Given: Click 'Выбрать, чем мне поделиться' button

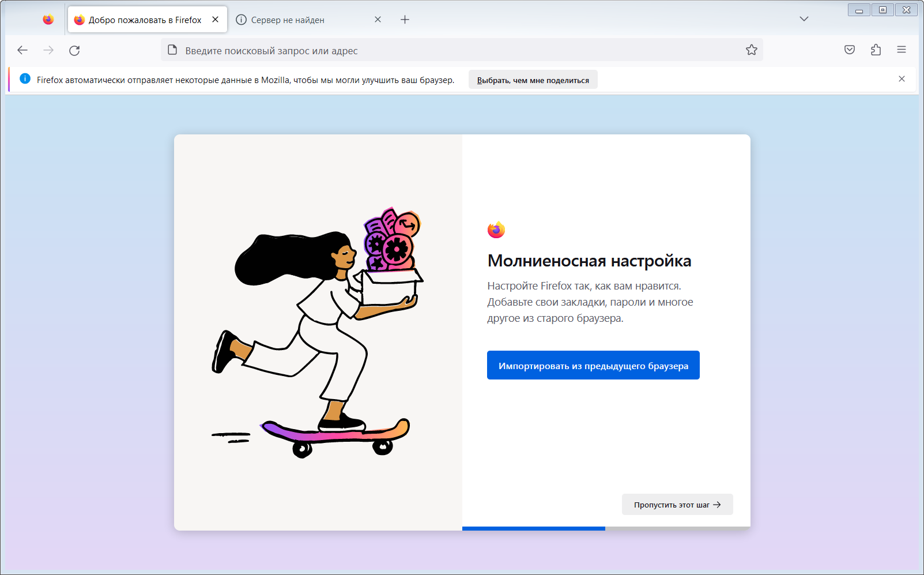Looking at the screenshot, I should coord(533,80).
